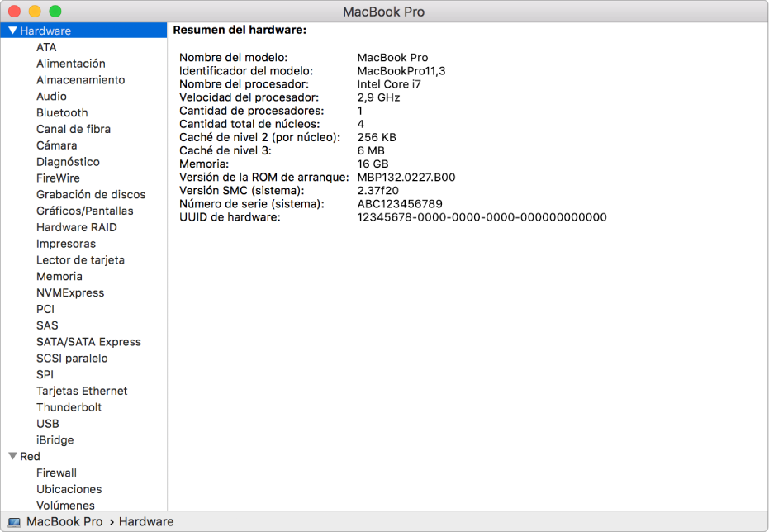The height and width of the screenshot is (532, 769).
Task: Select the Hardware section header row
Action: coord(83,31)
